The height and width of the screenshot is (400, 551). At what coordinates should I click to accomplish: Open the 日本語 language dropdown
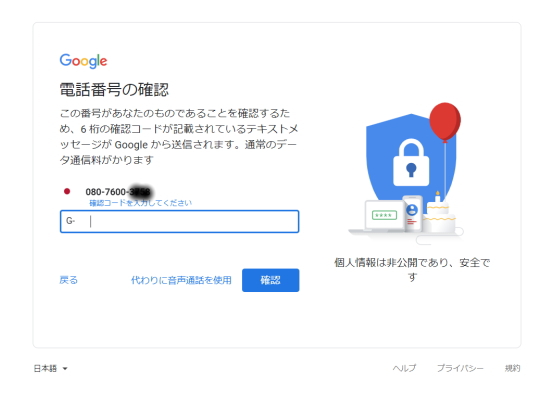coord(51,368)
